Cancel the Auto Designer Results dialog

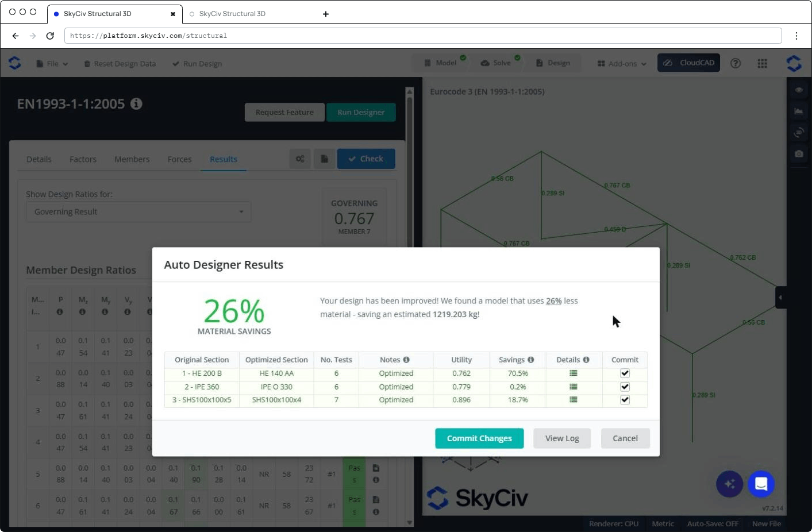pos(625,438)
